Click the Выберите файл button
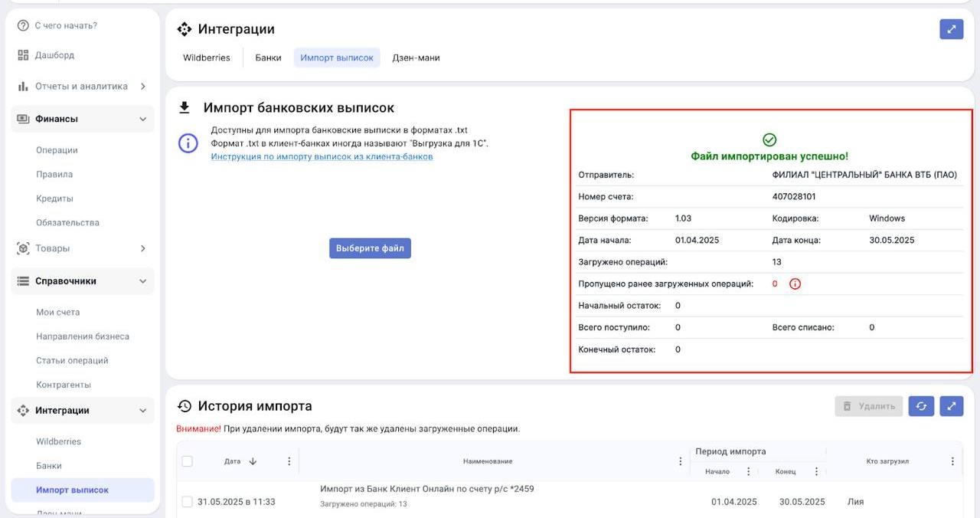The image size is (980, 518). [x=370, y=248]
